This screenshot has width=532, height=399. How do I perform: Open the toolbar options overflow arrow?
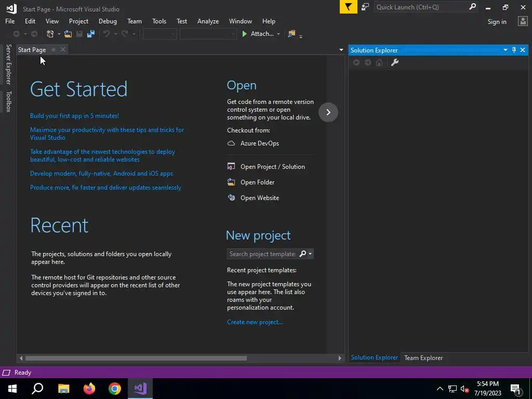tap(301, 36)
